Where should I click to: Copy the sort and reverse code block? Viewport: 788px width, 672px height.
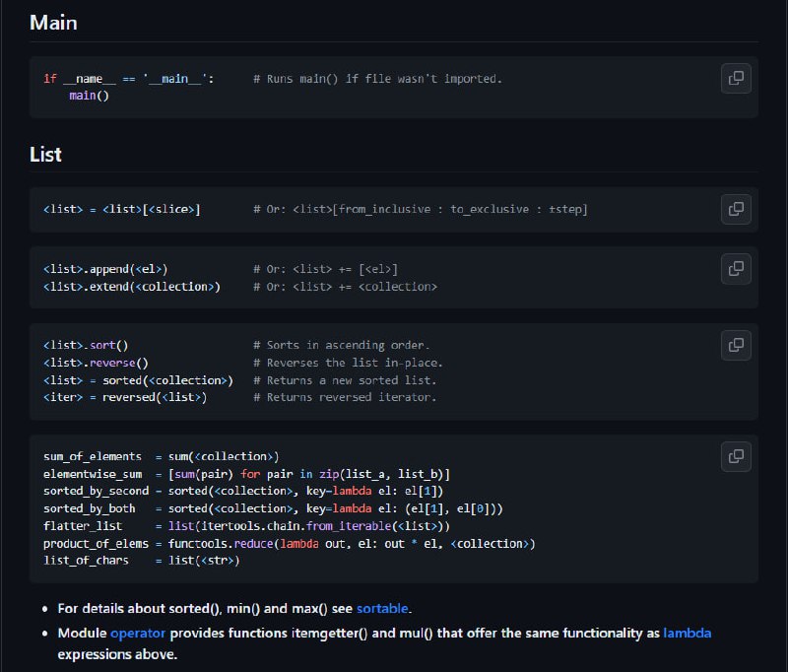(x=736, y=345)
